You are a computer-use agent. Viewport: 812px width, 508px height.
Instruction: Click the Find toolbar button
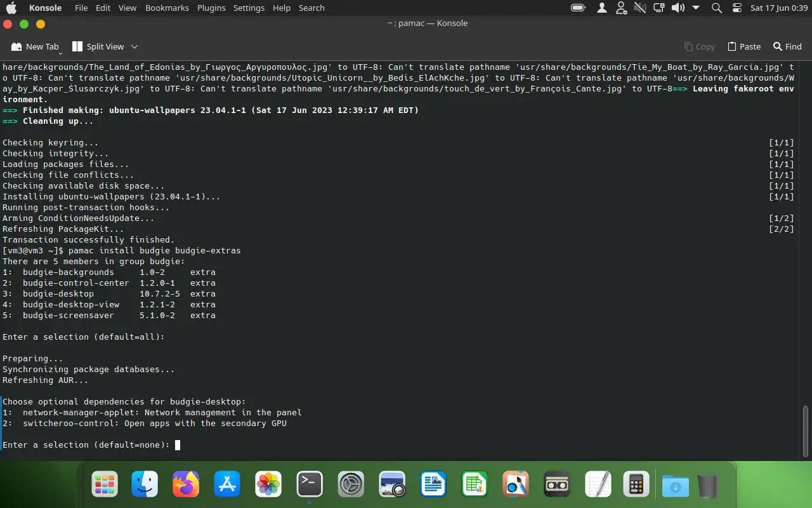(x=787, y=46)
